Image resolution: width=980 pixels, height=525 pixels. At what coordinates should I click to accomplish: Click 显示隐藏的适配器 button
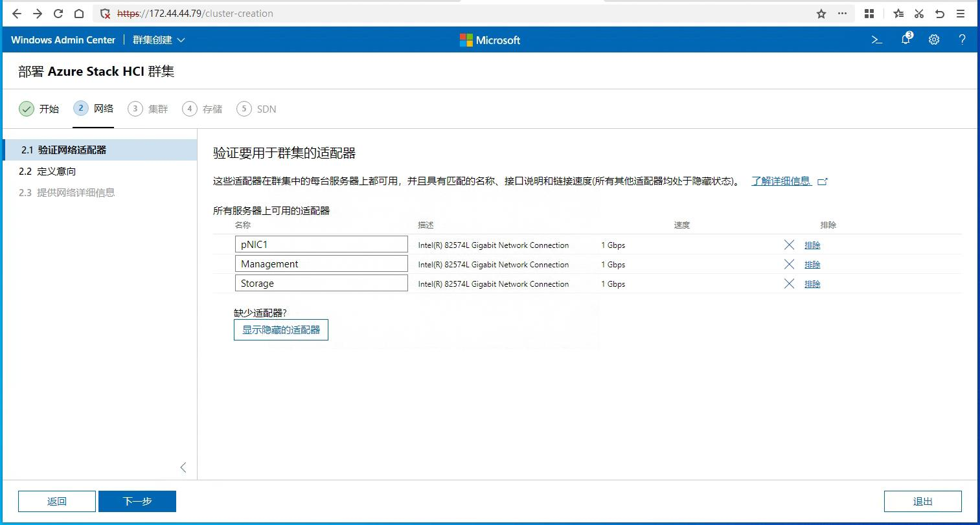[281, 330]
